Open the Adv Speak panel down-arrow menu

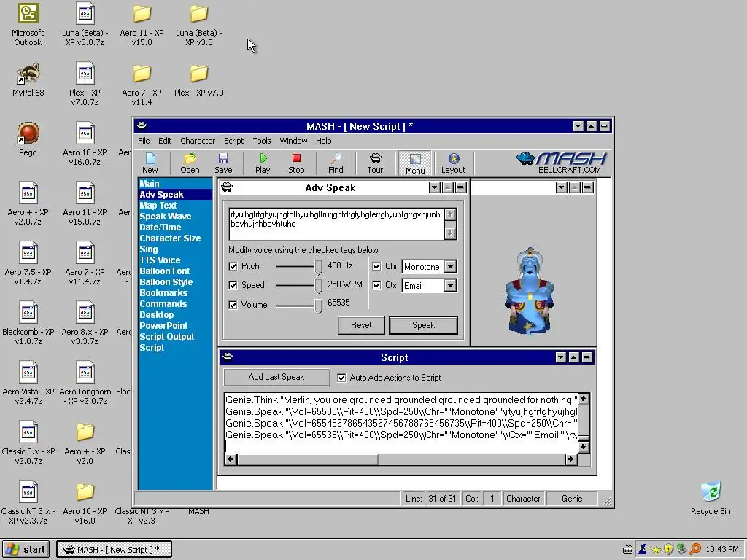(434, 187)
